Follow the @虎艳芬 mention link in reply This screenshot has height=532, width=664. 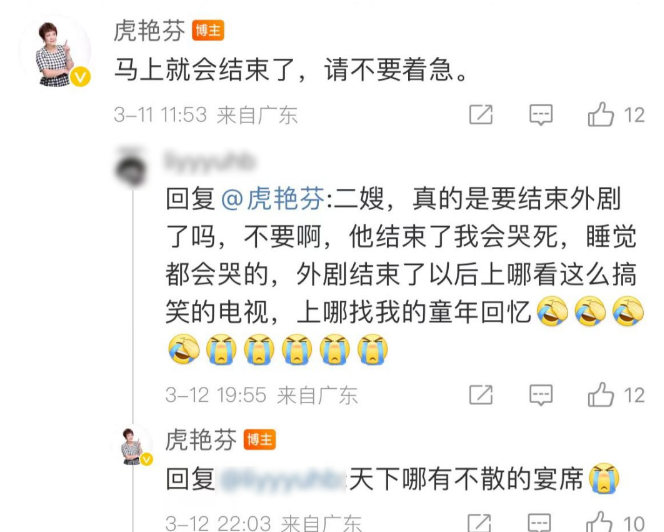click(272, 198)
